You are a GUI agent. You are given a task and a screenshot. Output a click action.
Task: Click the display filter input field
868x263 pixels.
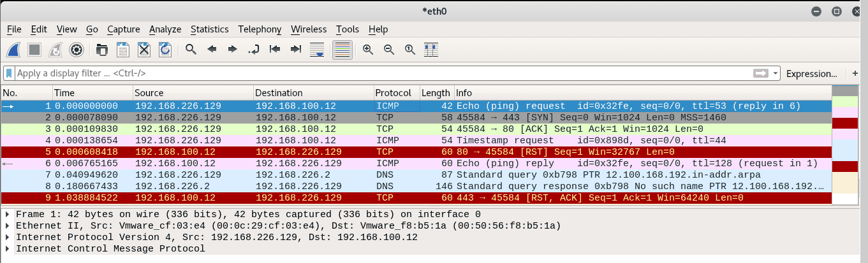[x=383, y=73]
